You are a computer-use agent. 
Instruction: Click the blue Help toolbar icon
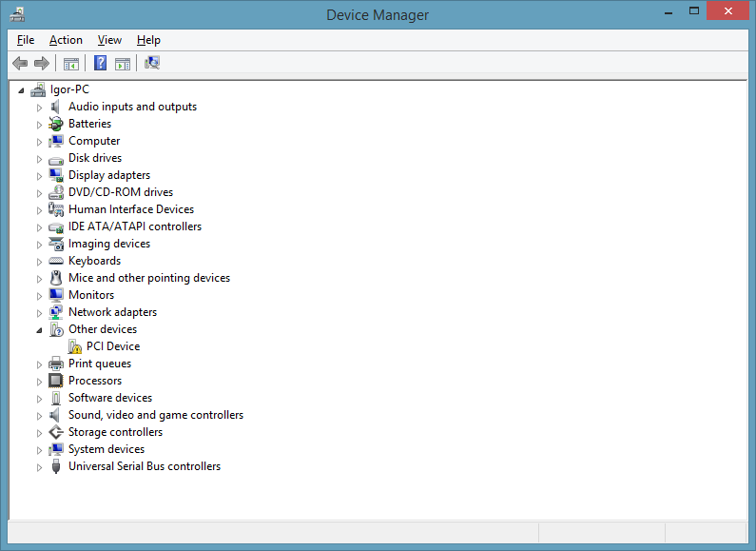[x=100, y=63]
